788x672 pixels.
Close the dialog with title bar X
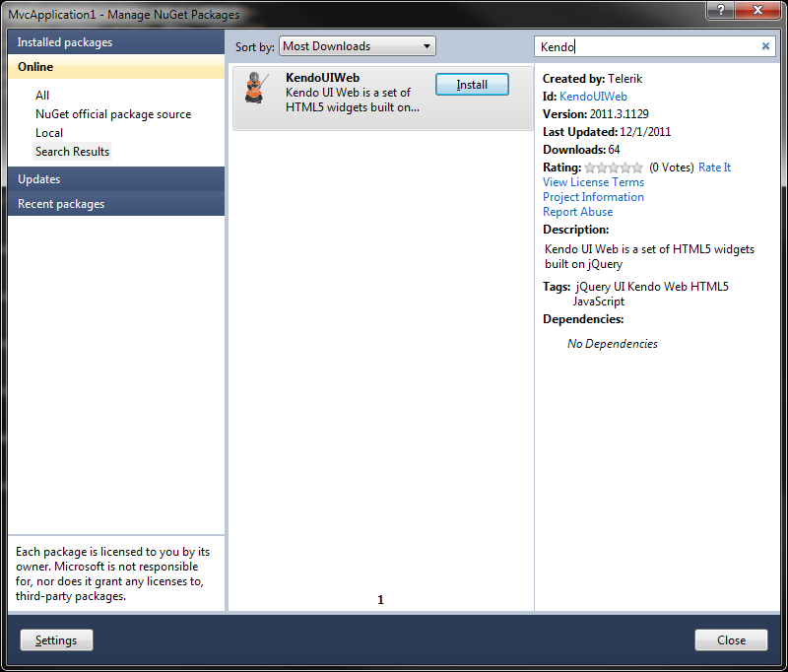757,10
